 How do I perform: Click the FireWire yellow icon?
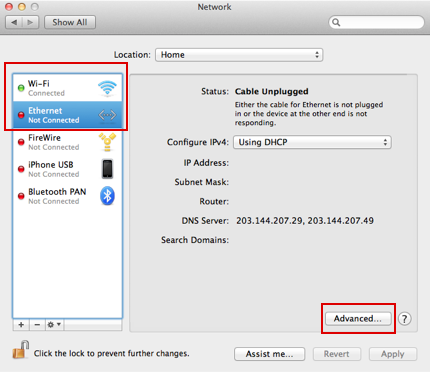click(x=107, y=142)
